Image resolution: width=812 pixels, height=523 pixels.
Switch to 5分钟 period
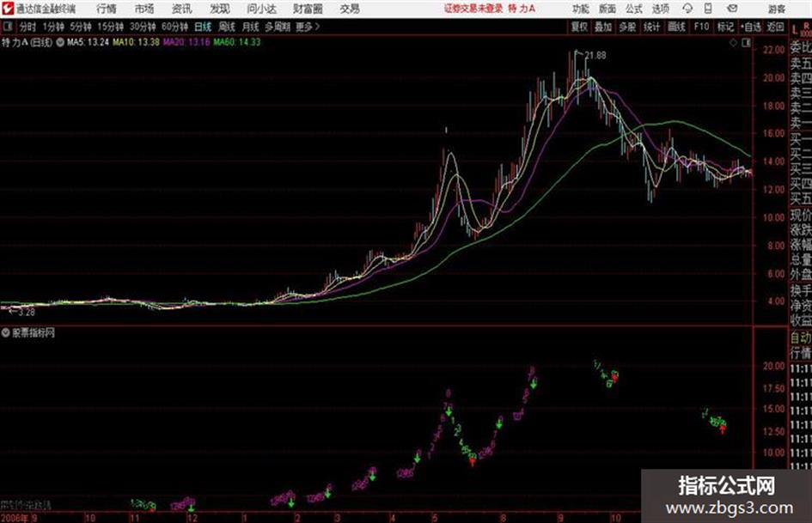80,27
